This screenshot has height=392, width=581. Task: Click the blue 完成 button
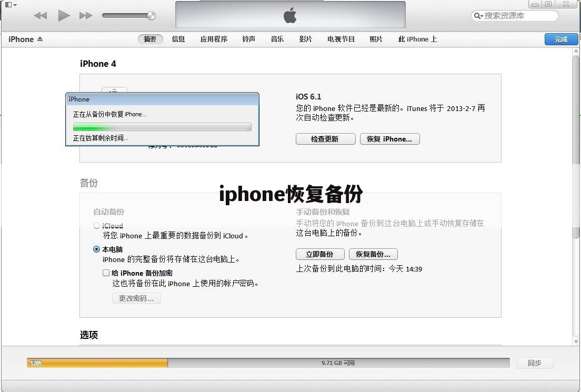tap(561, 39)
